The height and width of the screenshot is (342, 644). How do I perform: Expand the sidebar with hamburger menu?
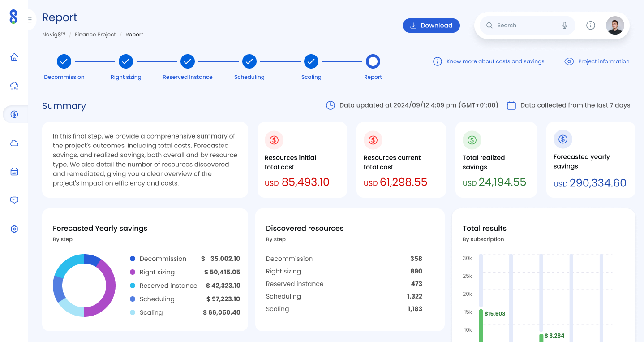30,20
